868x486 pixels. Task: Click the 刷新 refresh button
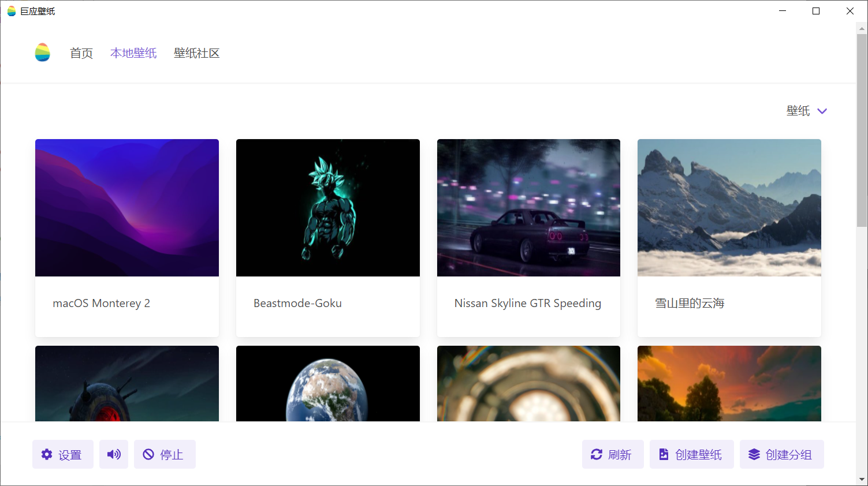tap(613, 454)
